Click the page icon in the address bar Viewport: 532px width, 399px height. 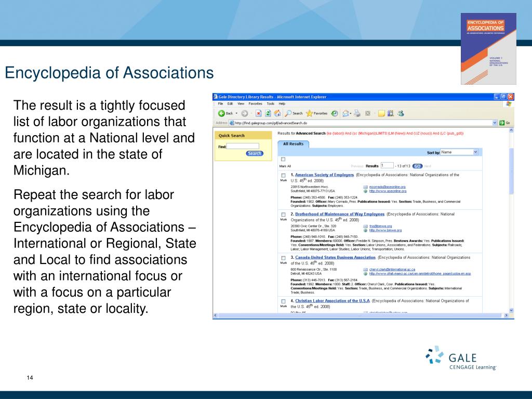(x=232, y=123)
